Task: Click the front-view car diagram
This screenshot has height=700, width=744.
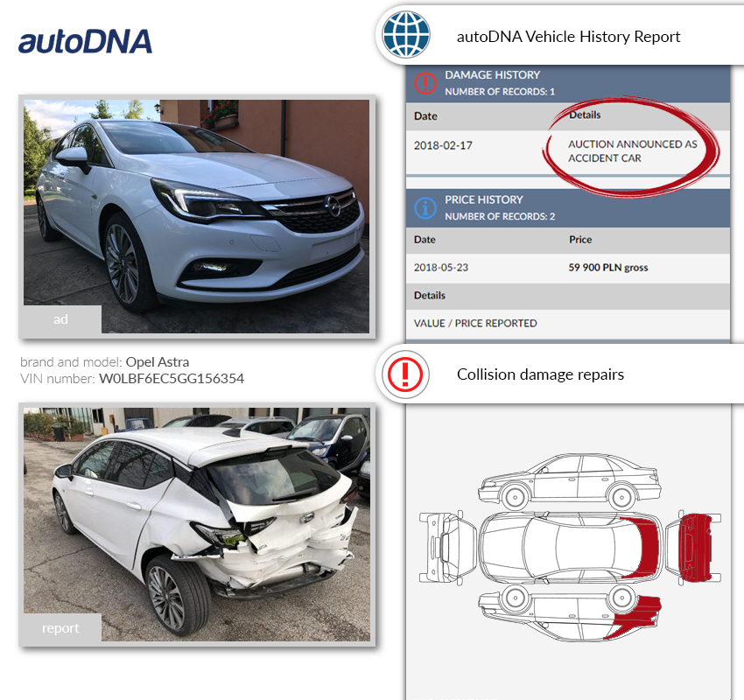Action: (x=447, y=547)
